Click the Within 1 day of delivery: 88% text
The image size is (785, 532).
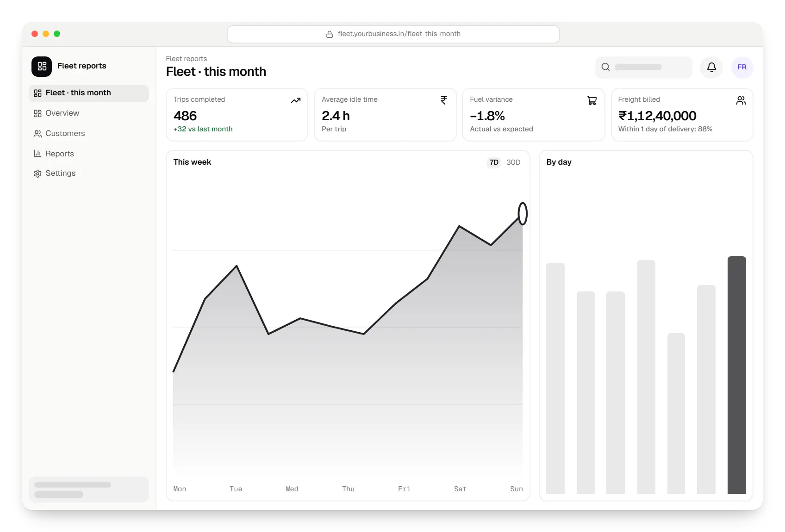pos(665,129)
